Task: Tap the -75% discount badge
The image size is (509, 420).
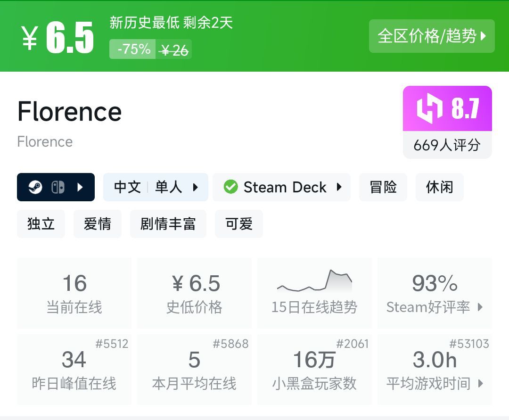Action: (132, 49)
